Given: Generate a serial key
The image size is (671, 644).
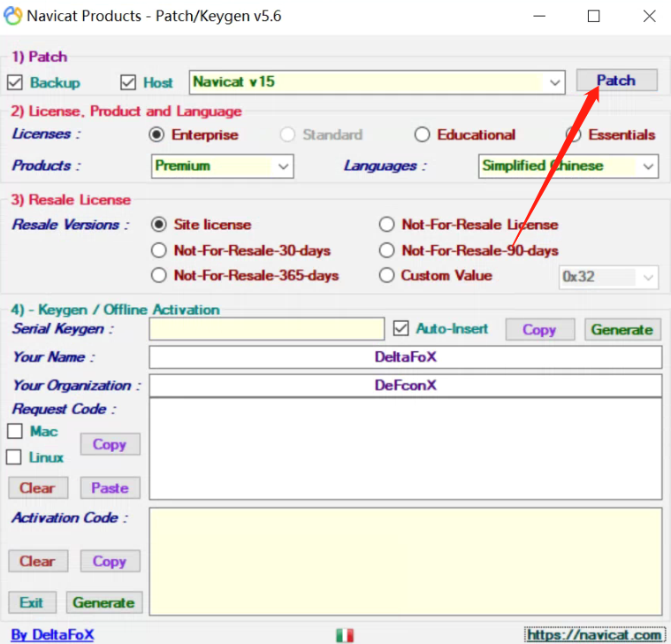Looking at the screenshot, I should pos(622,329).
